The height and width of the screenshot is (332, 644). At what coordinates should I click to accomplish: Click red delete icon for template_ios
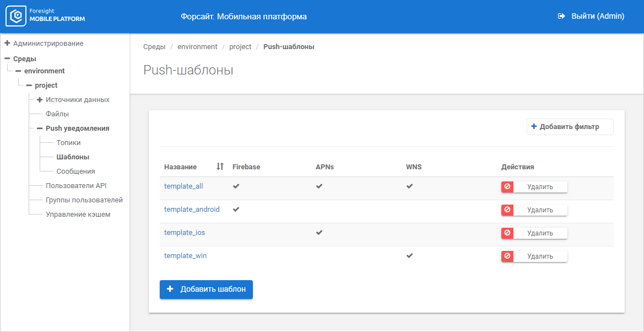click(507, 233)
